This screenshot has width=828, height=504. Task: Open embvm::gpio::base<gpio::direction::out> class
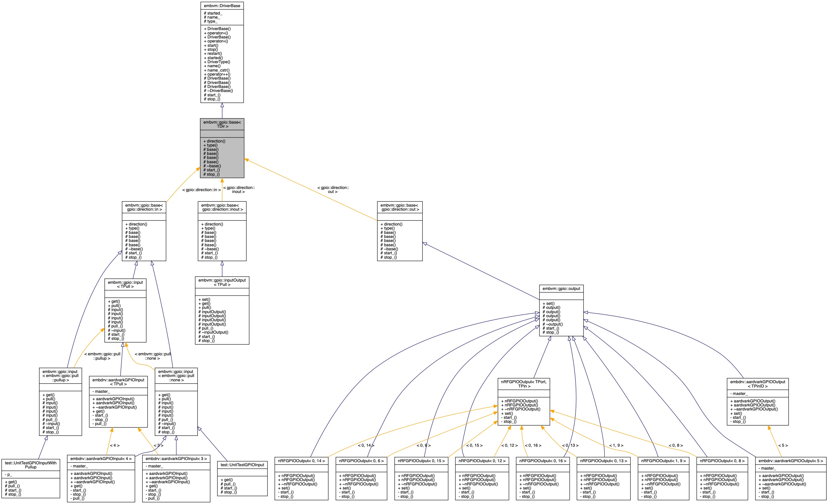click(401, 232)
